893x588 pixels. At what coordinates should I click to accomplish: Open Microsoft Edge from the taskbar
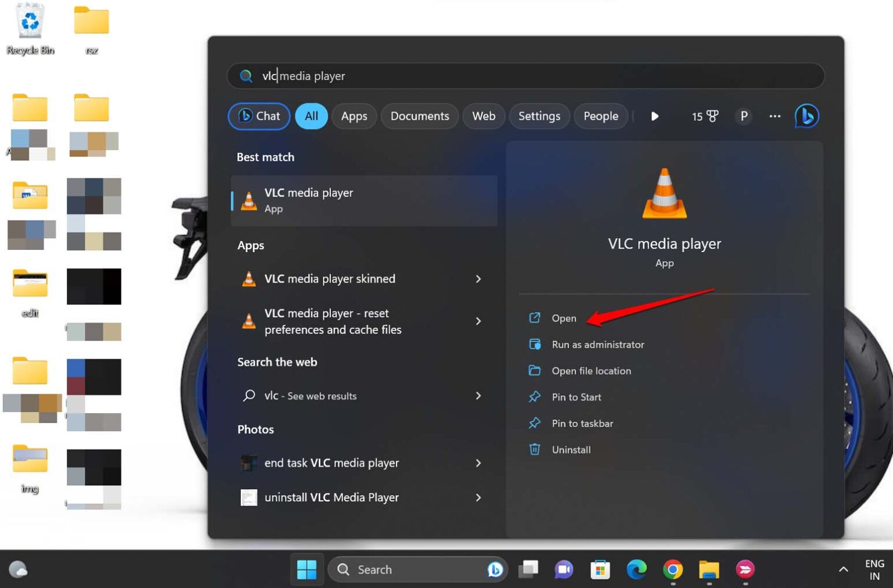(x=637, y=569)
